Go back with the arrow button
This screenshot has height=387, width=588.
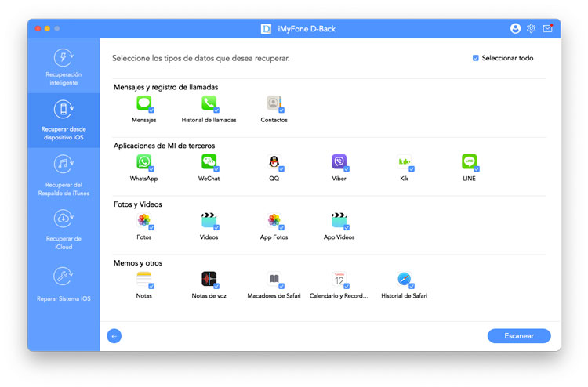click(114, 336)
